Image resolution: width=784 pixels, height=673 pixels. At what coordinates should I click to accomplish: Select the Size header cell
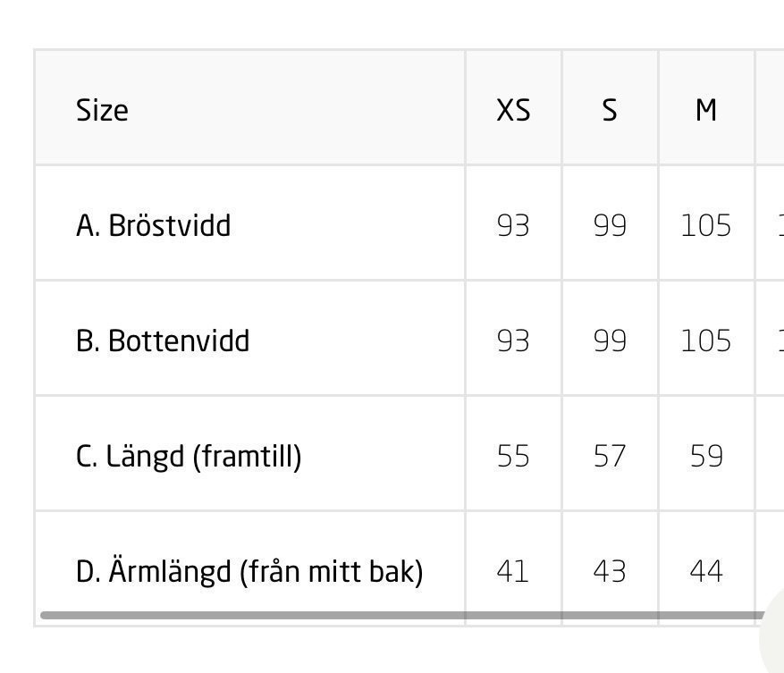102,110
